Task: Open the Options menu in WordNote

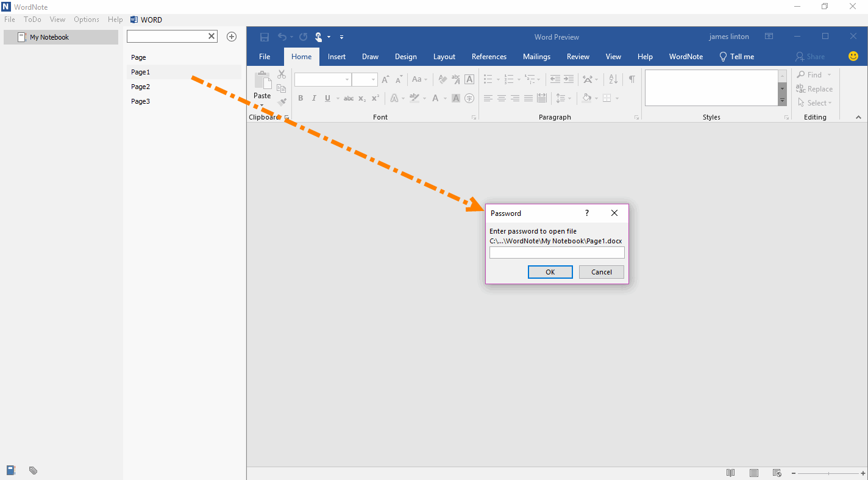Action: coord(87,20)
